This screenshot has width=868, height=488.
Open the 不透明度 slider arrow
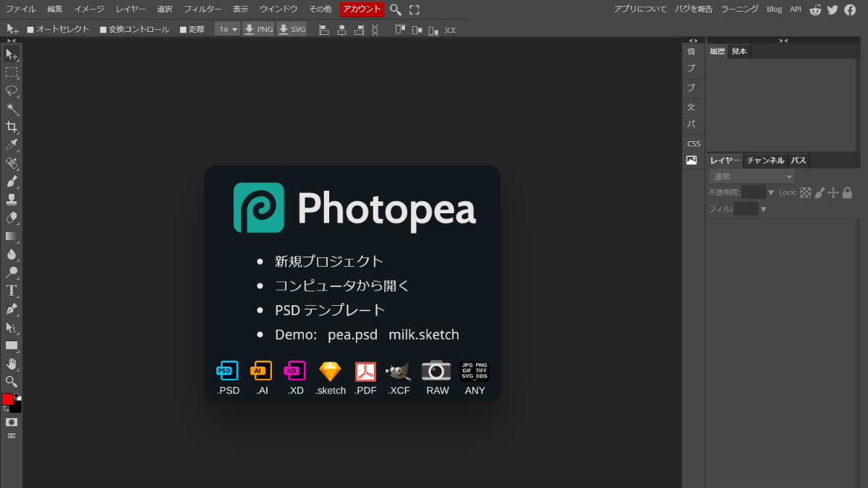pyautogui.click(x=771, y=192)
